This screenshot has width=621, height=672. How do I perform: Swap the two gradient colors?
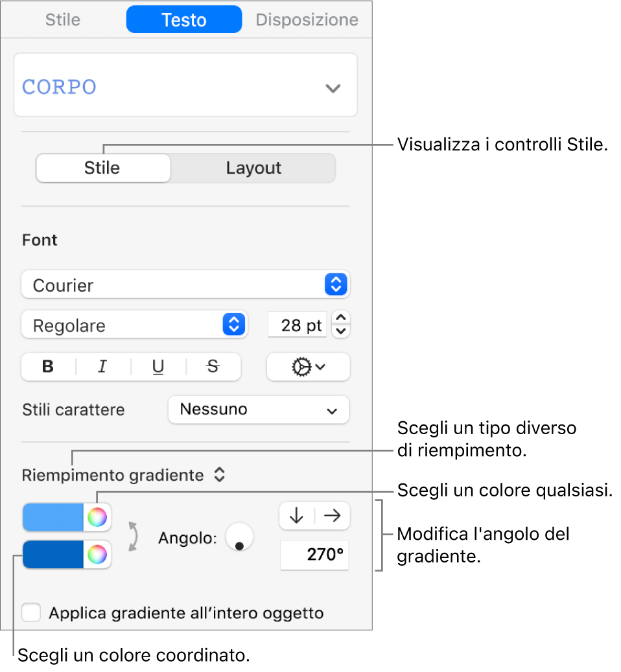tap(134, 536)
